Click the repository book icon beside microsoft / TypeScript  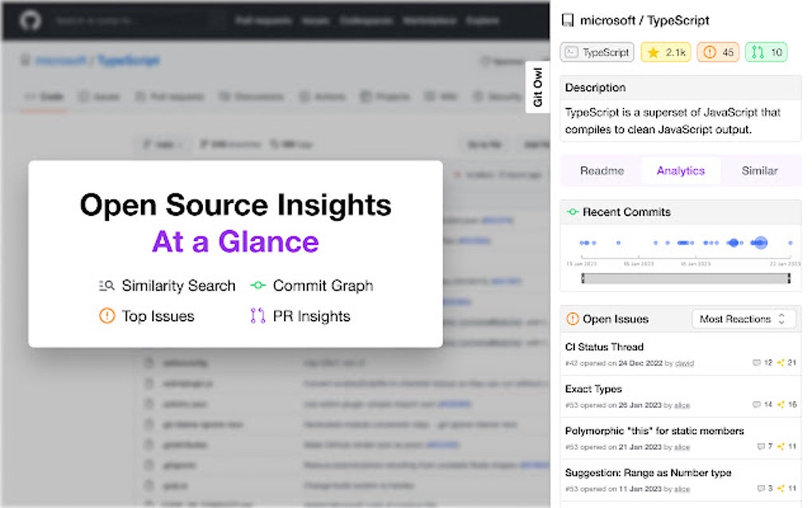568,21
